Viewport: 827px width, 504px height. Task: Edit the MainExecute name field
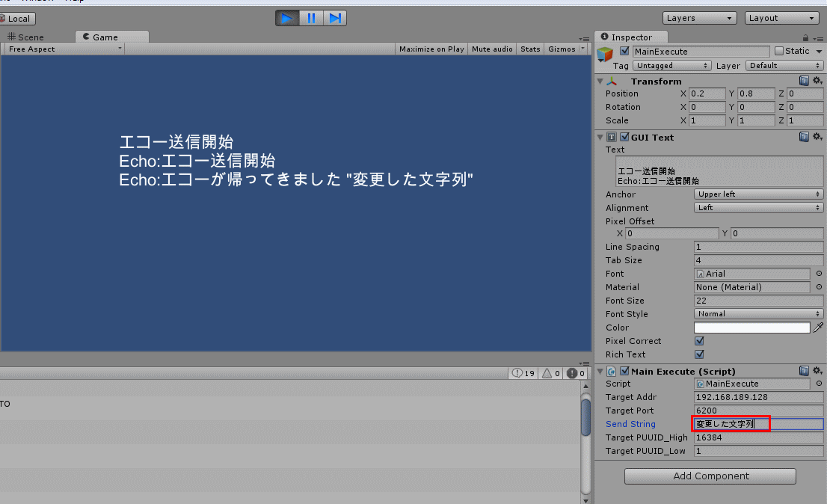(x=701, y=51)
